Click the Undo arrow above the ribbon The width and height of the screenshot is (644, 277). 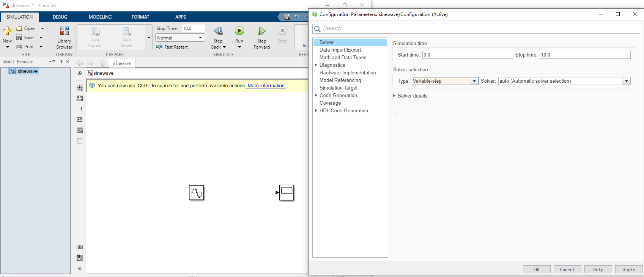[297, 17]
